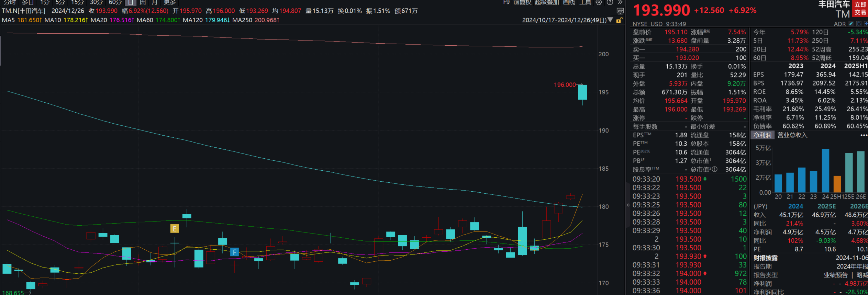Click the 52周高 value 255.23

coord(858,49)
